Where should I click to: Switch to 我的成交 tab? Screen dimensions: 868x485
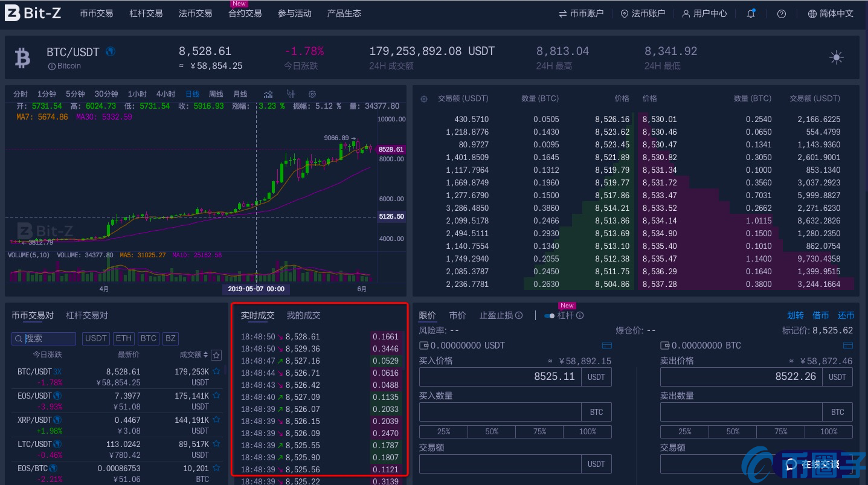(304, 315)
